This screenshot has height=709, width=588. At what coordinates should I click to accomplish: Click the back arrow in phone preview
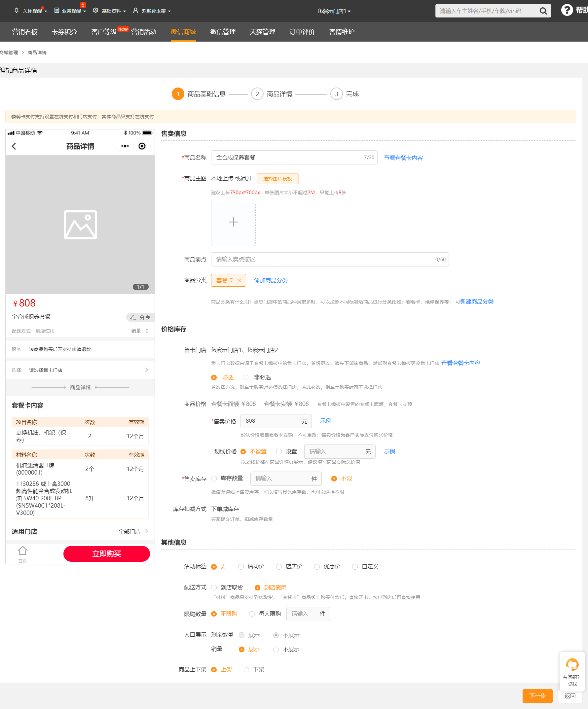tap(14, 146)
